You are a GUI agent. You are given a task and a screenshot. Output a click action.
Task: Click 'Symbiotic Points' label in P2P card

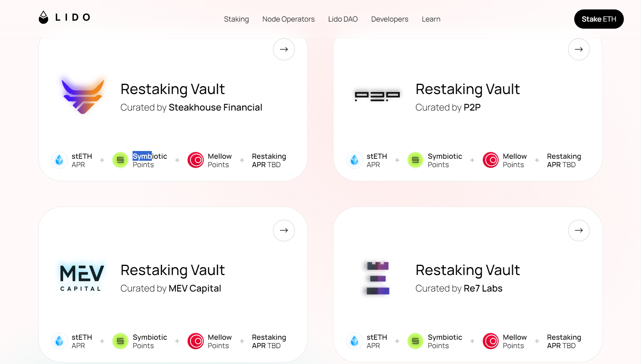(445, 160)
